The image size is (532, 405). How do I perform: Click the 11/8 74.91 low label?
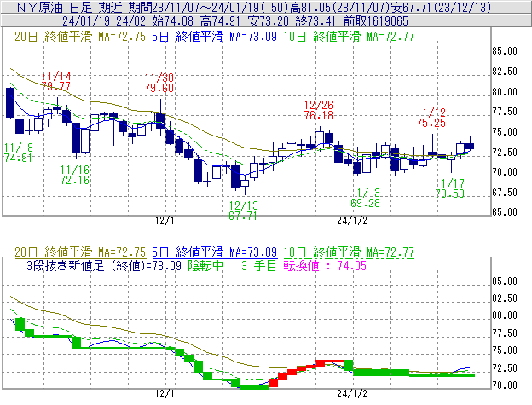[18, 153]
